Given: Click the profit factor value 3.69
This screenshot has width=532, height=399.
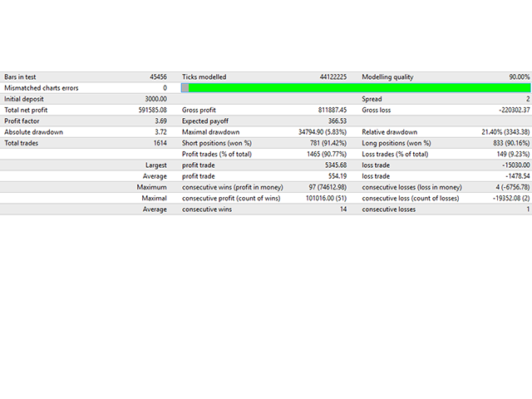Looking at the screenshot, I should pyautogui.click(x=160, y=121).
